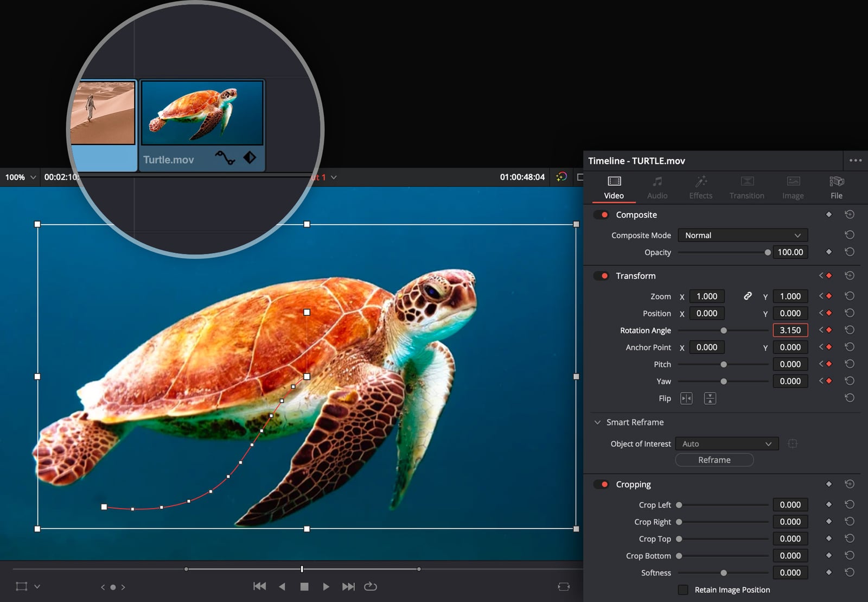Click the Reframe button

(714, 460)
